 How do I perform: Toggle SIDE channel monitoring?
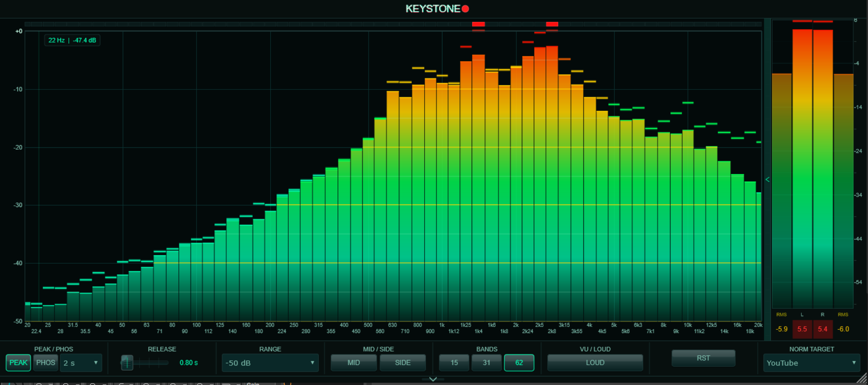403,363
